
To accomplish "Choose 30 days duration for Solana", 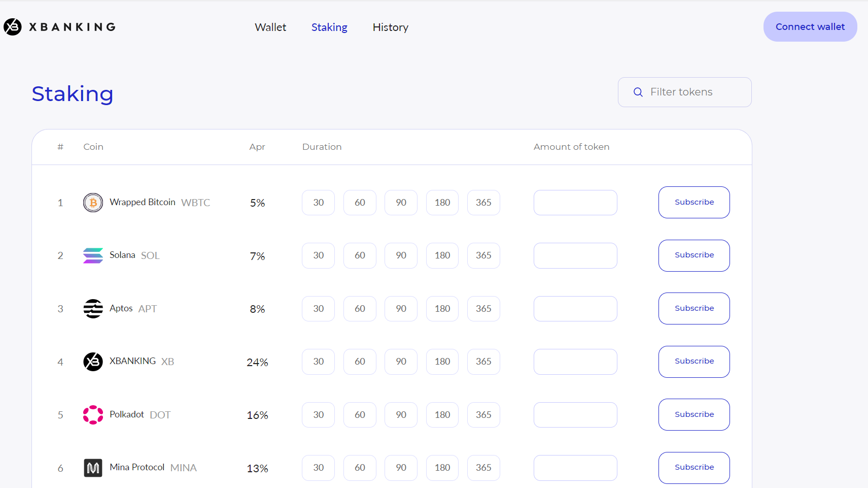I will tap(318, 255).
